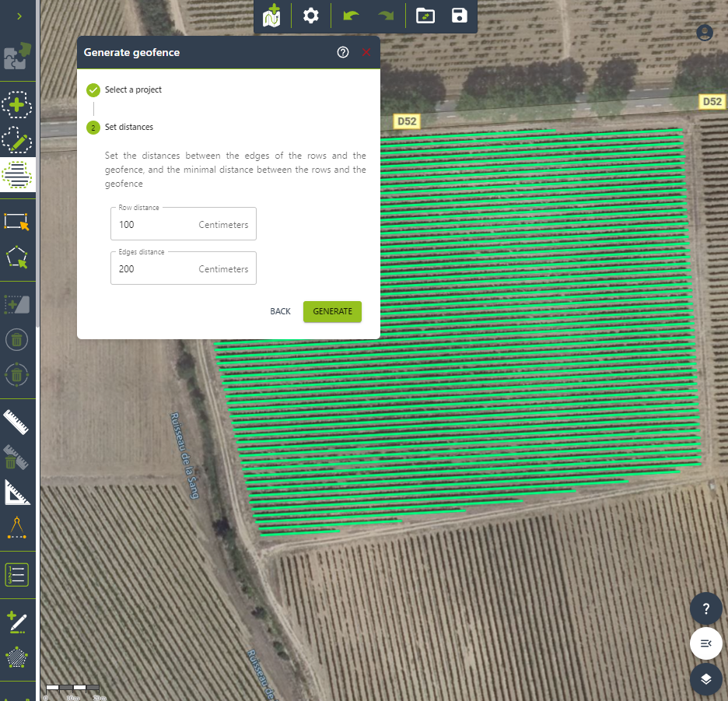Save project with floppy disk icon
This screenshot has width=728, height=701.
[459, 16]
